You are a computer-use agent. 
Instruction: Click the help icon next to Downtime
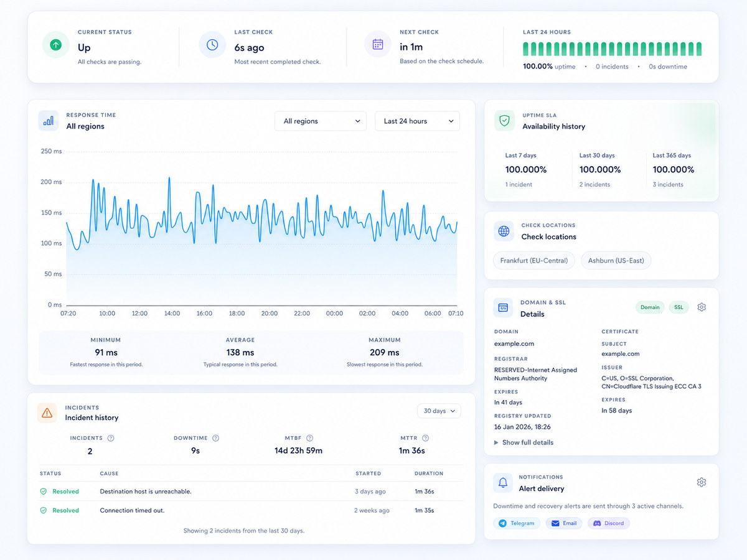point(215,438)
